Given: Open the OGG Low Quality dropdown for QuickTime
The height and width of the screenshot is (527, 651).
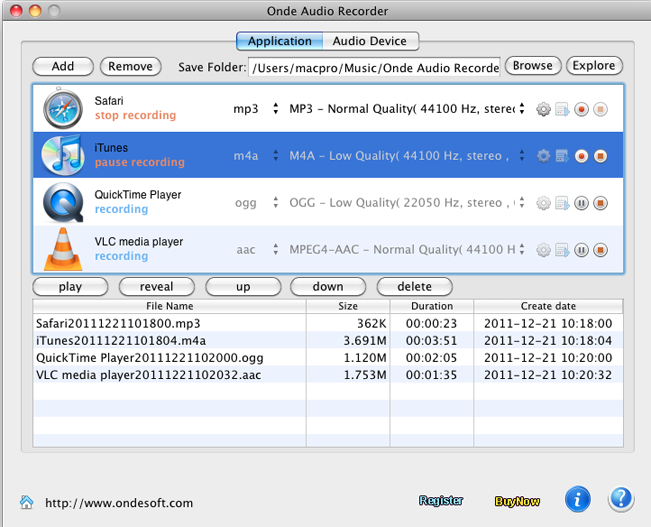Looking at the screenshot, I should point(407,203).
